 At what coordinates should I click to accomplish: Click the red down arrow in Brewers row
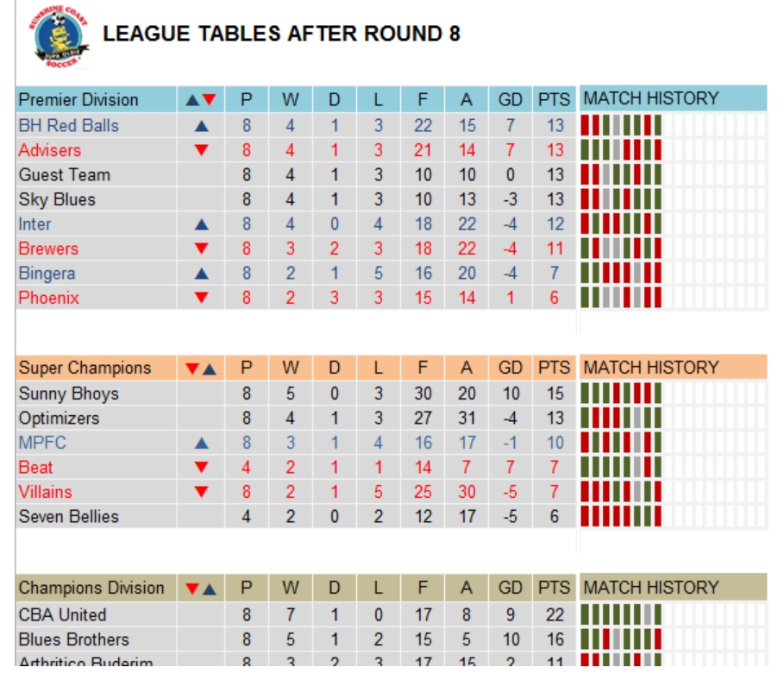click(x=202, y=249)
